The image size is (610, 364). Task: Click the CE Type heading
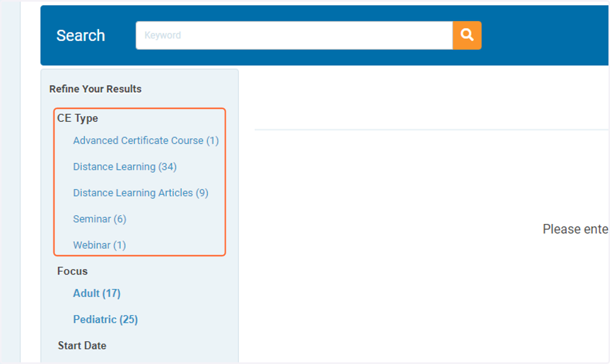coord(78,118)
